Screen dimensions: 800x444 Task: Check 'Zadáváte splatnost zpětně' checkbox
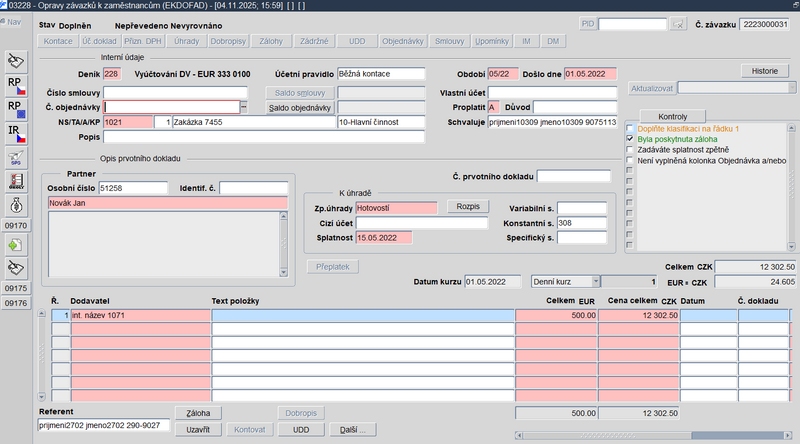pyautogui.click(x=629, y=149)
